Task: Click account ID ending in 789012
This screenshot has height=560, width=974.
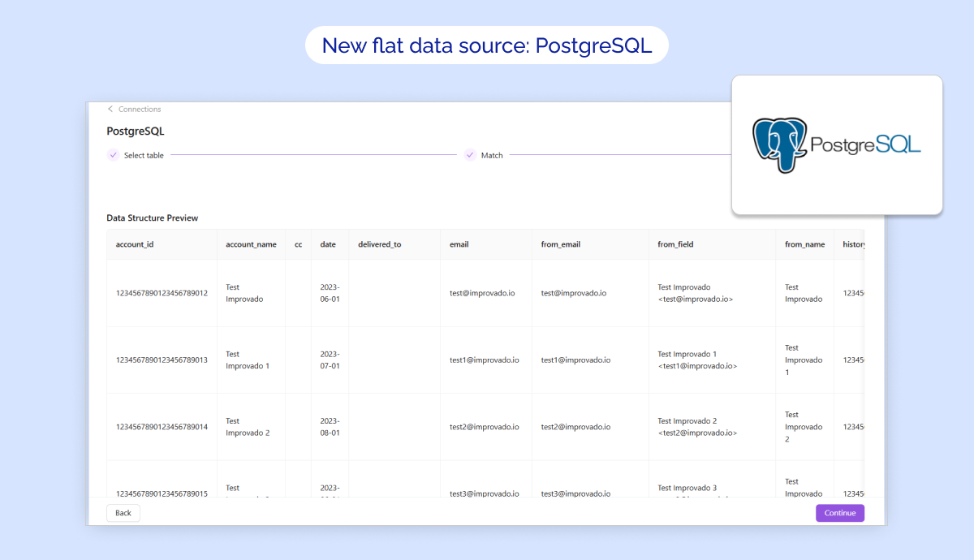Action: click(x=162, y=293)
